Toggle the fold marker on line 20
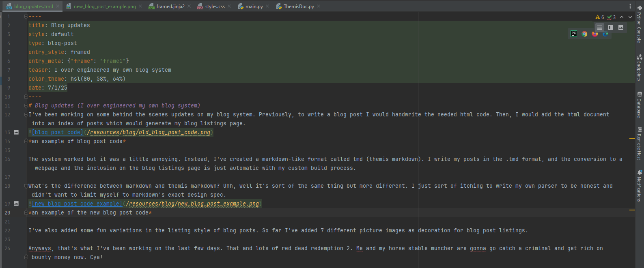The height and width of the screenshot is (268, 644). pyautogui.click(x=26, y=213)
